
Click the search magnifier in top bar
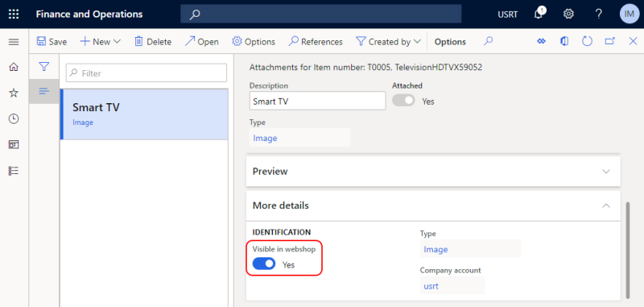pos(195,15)
